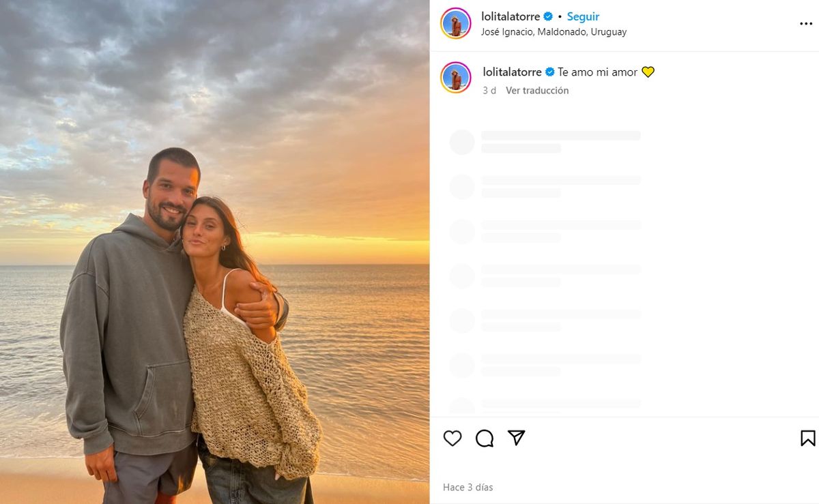819x504 pixels.
Task: Open the lolitalatorre username in the header
Action: [511, 16]
